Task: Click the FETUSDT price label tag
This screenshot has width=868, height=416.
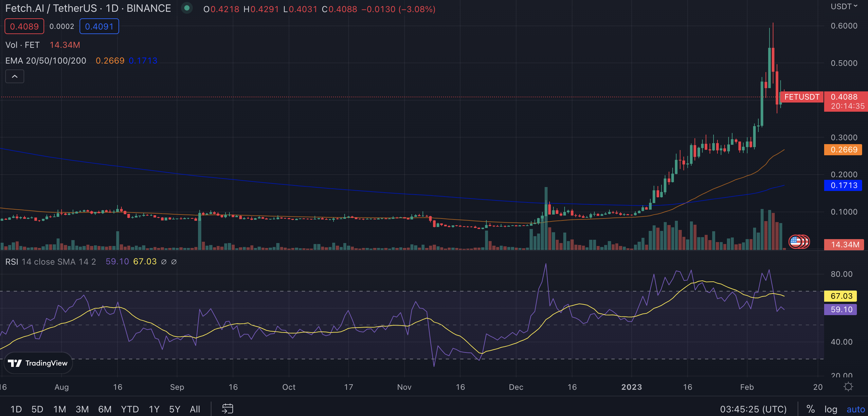Action: (x=801, y=97)
